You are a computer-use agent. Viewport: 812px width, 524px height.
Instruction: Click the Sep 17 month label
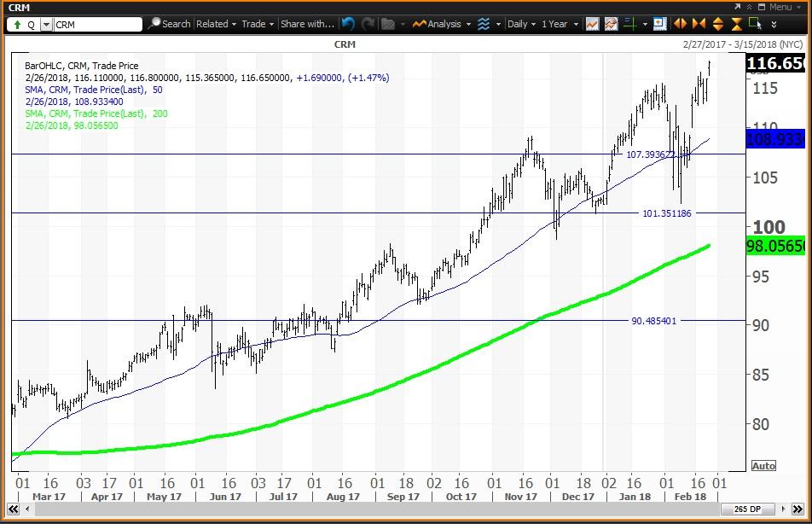tap(403, 497)
